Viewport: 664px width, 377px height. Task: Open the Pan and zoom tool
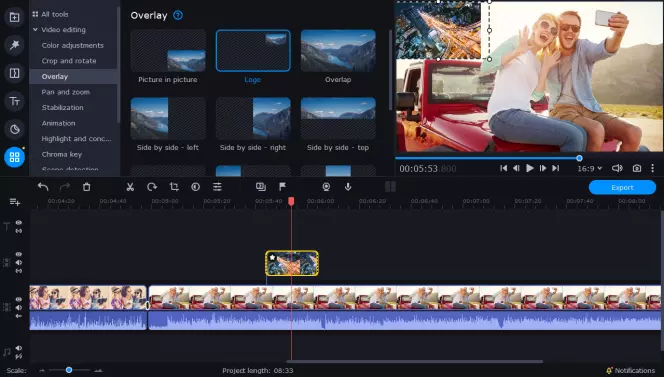pyautogui.click(x=66, y=92)
